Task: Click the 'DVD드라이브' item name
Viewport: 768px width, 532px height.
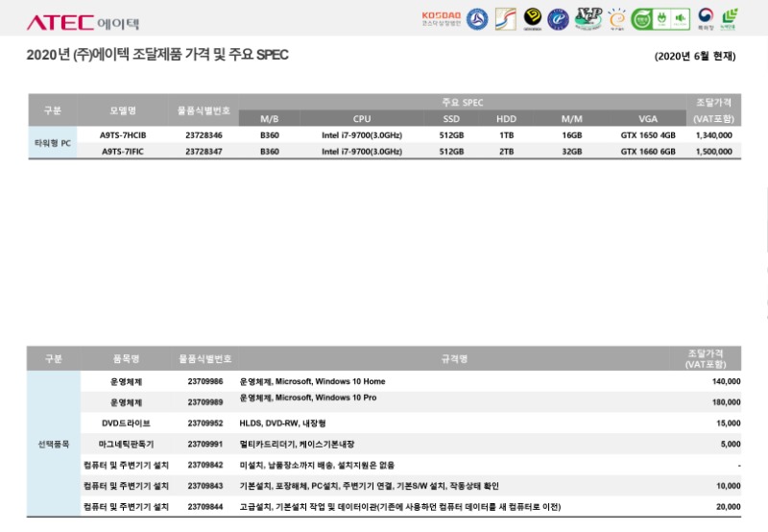Action: coord(126,423)
